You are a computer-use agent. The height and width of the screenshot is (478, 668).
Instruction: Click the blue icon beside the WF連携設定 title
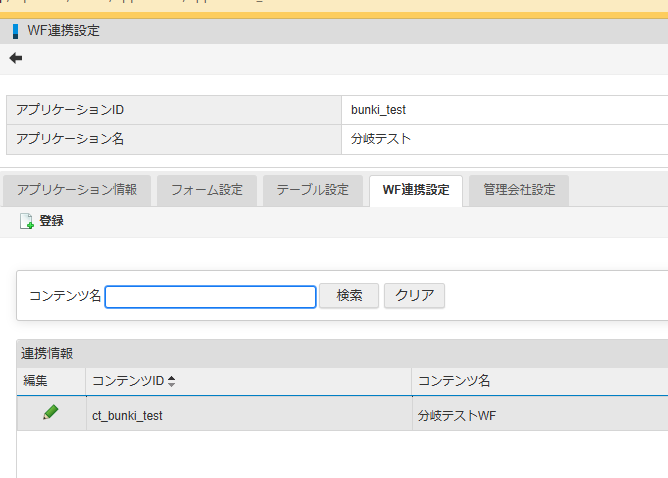[x=16, y=31]
